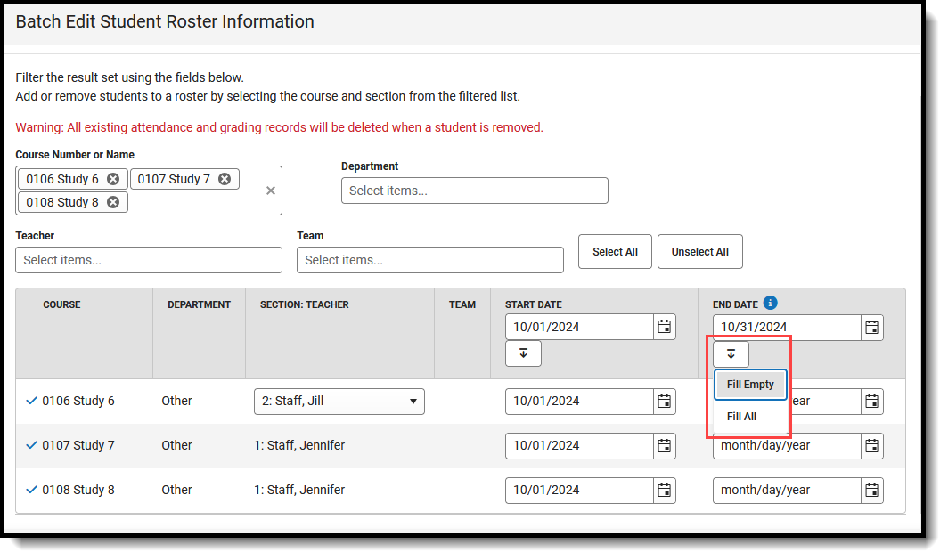Edit the header Start Date field 10/01/2024
Viewport: 948px width, 560px height.
(579, 327)
